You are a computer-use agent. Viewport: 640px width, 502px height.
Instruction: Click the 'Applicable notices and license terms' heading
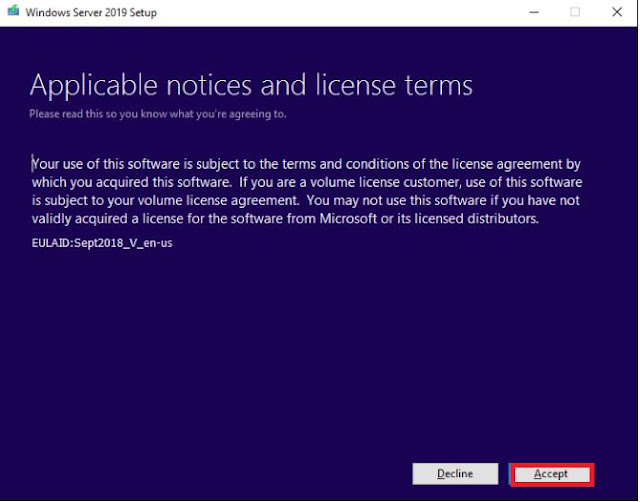click(251, 86)
